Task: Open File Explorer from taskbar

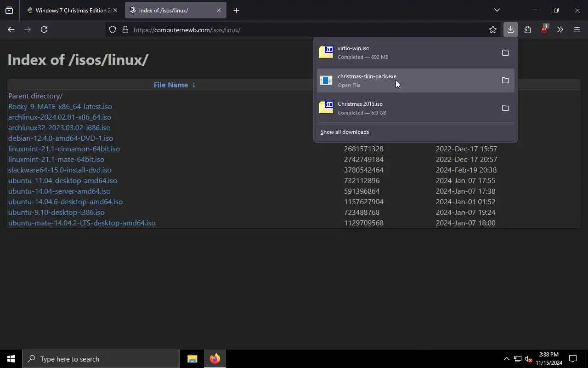Action: click(x=192, y=359)
